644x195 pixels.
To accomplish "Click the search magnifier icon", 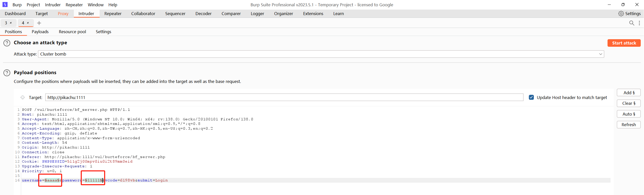I will point(631,23).
